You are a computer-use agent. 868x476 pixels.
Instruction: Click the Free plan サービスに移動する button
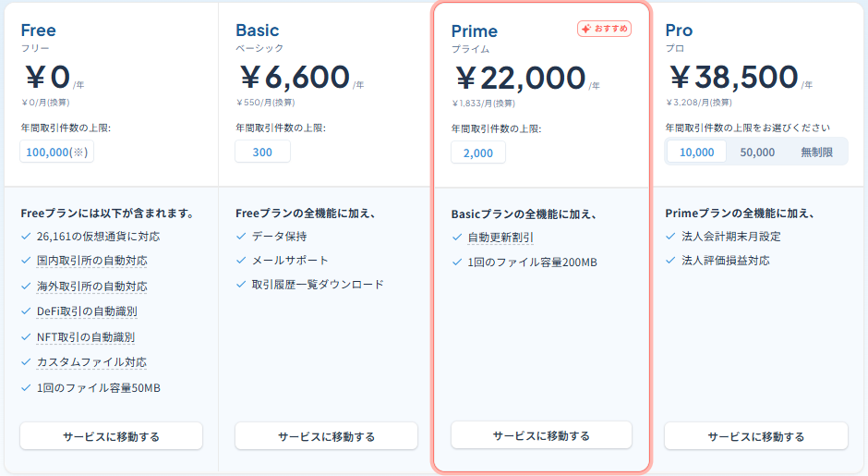pyautogui.click(x=111, y=436)
